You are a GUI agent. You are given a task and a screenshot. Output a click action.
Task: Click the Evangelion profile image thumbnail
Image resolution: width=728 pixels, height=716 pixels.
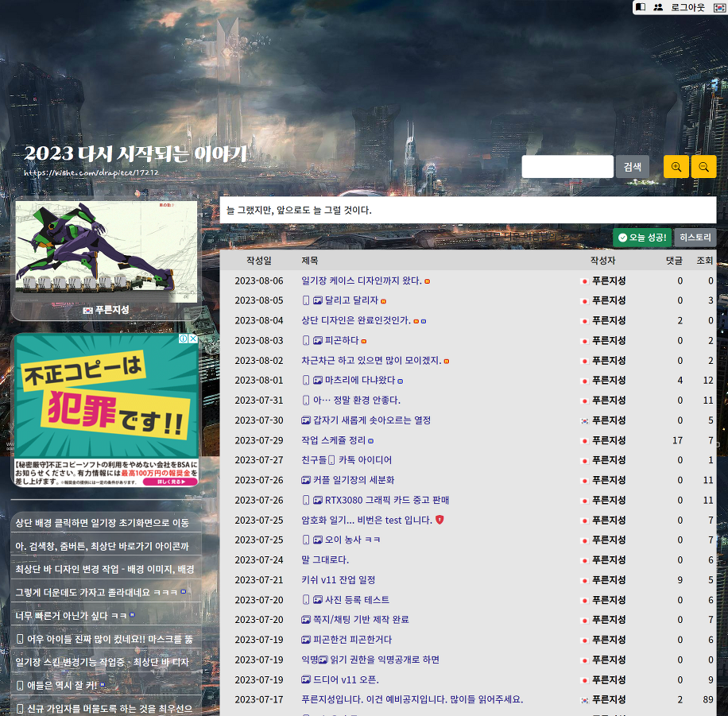(x=106, y=251)
